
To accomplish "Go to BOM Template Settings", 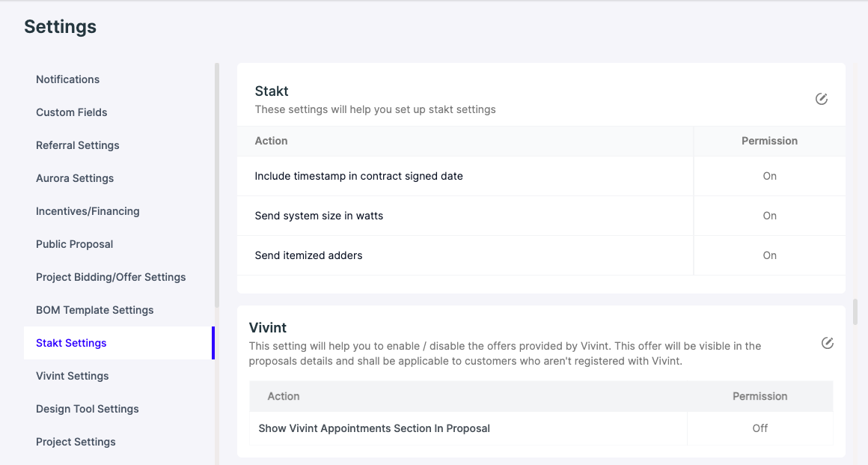I will pyautogui.click(x=95, y=310).
